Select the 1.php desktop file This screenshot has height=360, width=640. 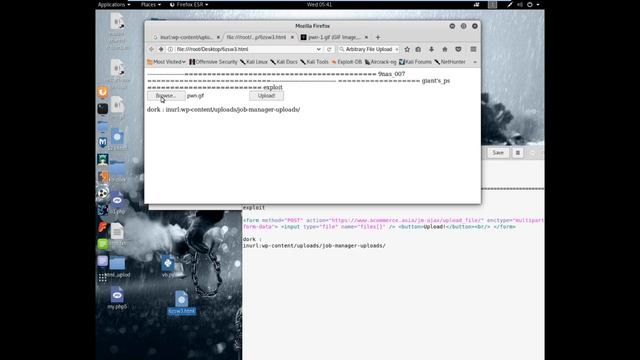(x=117, y=203)
